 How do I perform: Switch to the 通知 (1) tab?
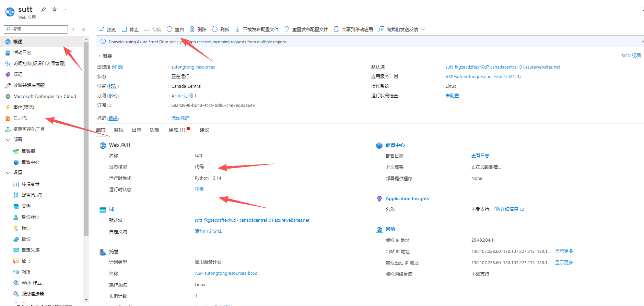click(x=177, y=130)
